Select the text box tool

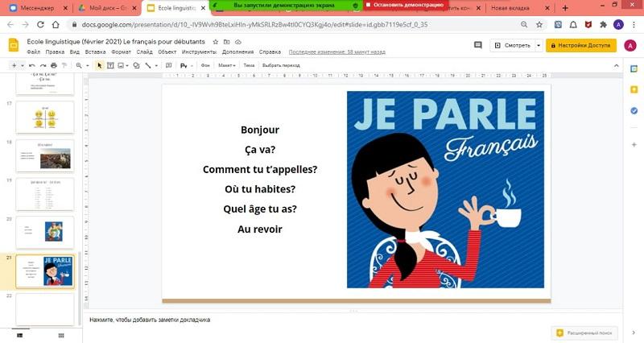point(112,65)
